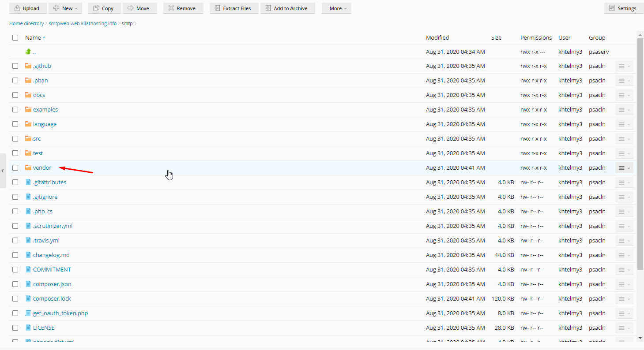This screenshot has width=644, height=350.
Task: Click the Move toolbar icon
Action: click(x=131, y=8)
